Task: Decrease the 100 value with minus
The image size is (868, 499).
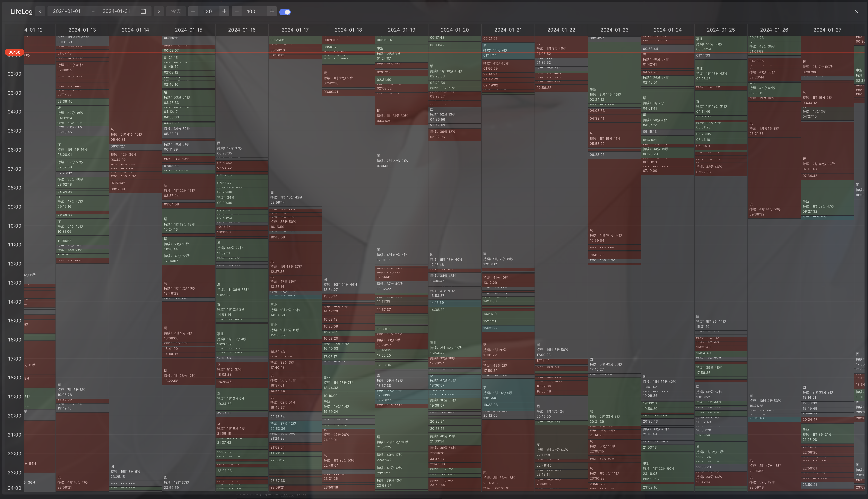Action: tap(237, 11)
